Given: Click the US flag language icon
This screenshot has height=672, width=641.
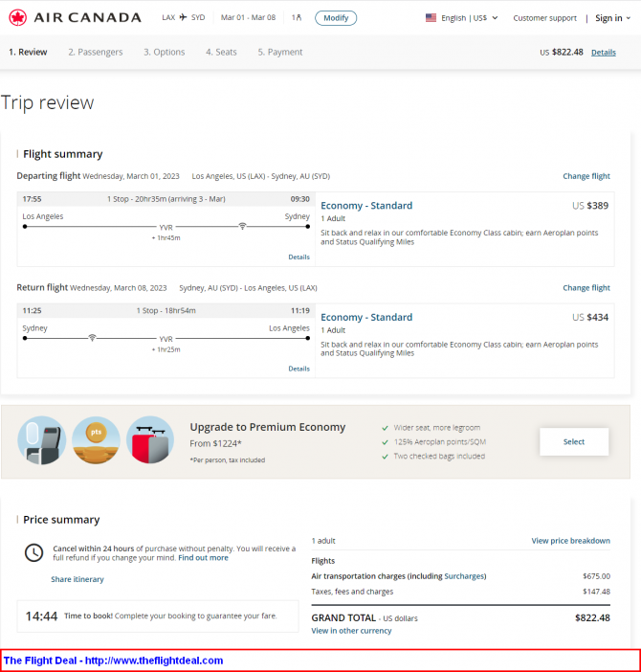Looking at the screenshot, I should (431, 17).
